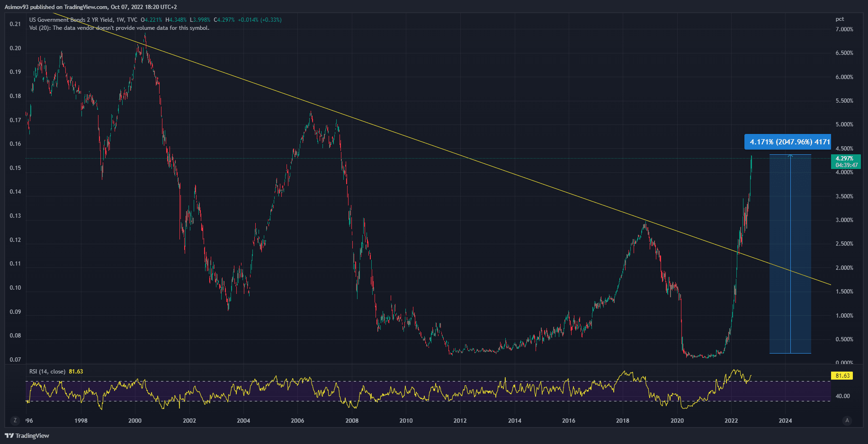This screenshot has width=868, height=444.
Task: Click the 7.000% mark on the right price scale
Action: (844, 29)
